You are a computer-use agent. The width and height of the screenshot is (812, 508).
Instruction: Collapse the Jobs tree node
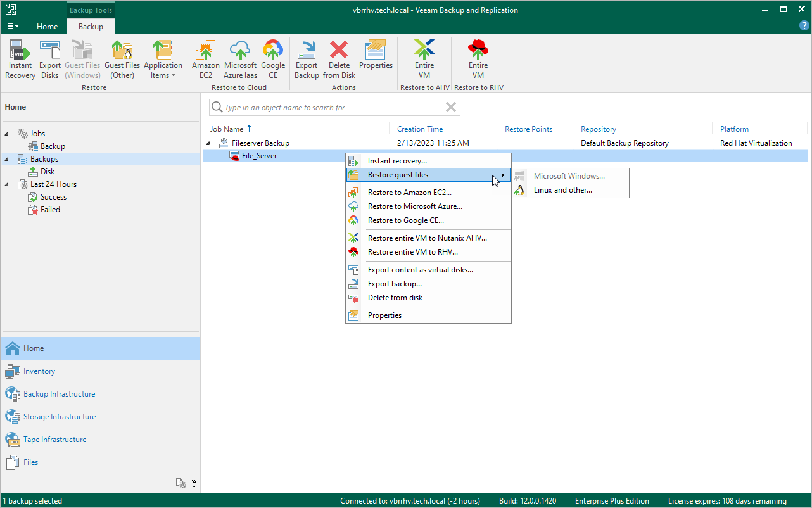tap(7, 134)
